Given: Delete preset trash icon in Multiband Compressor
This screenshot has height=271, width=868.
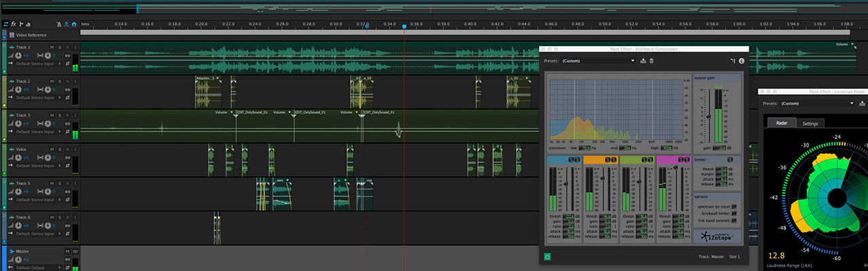Looking at the screenshot, I should coord(652,61).
